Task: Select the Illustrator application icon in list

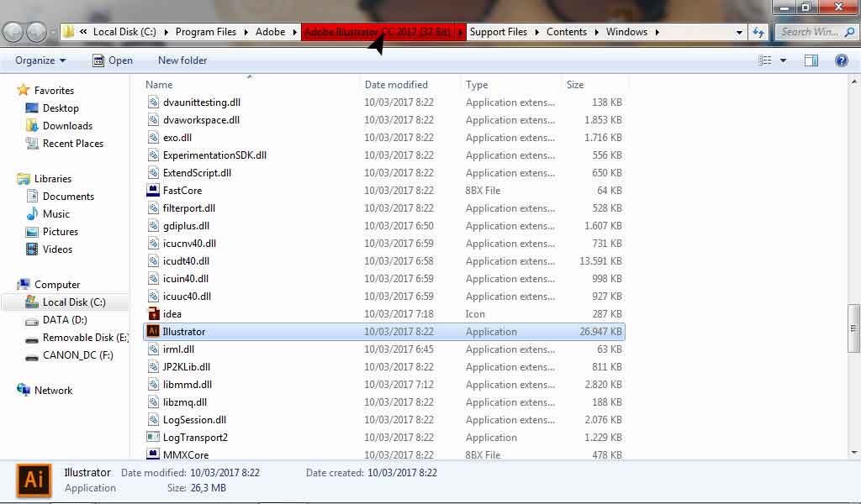Action: click(153, 331)
